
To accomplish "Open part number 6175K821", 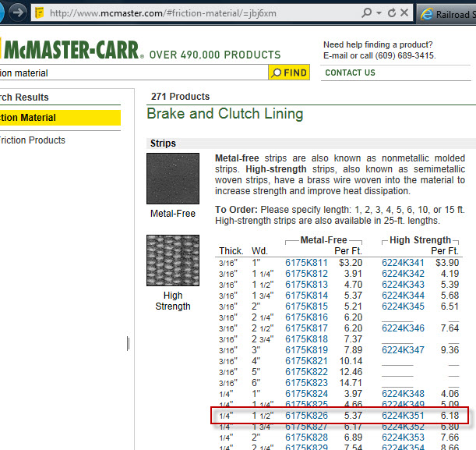I will (306, 361).
